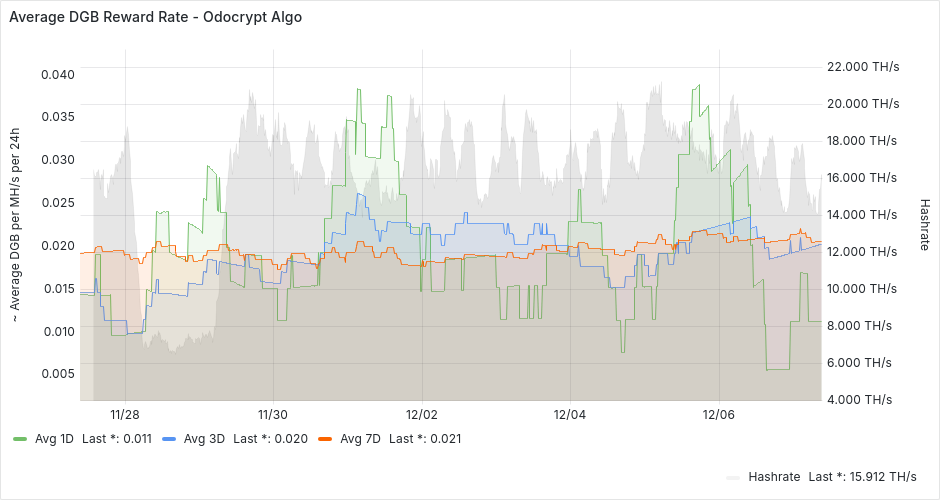Select the 11/28 date tick on time axis
This screenshot has height=500, width=940.
[x=125, y=414]
